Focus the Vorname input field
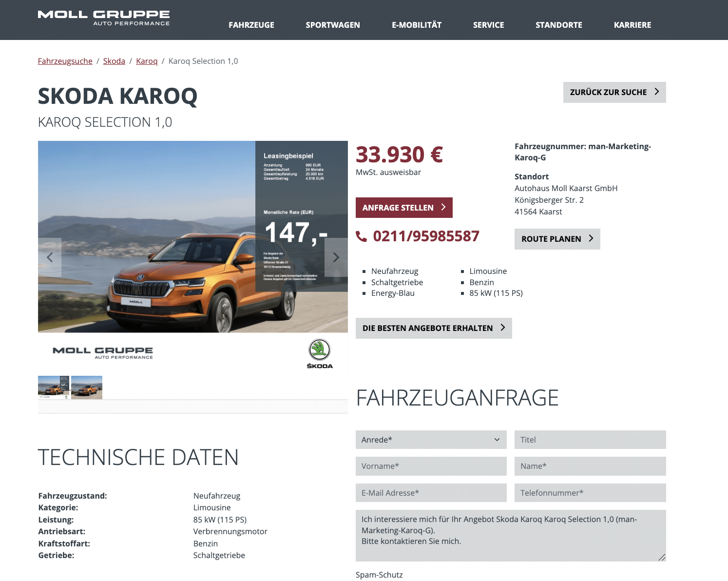 point(431,466)
